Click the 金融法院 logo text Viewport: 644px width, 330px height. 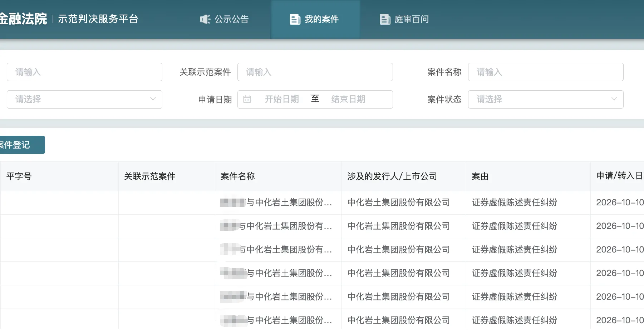pos(24,19)
